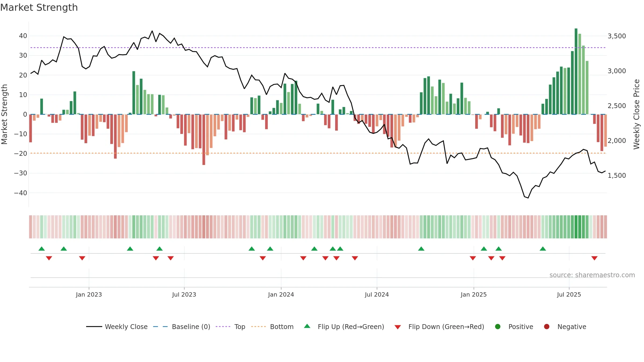The image size is (644, 362).
Task: Click the green Positive circle in legend
Action: [498, 327]
